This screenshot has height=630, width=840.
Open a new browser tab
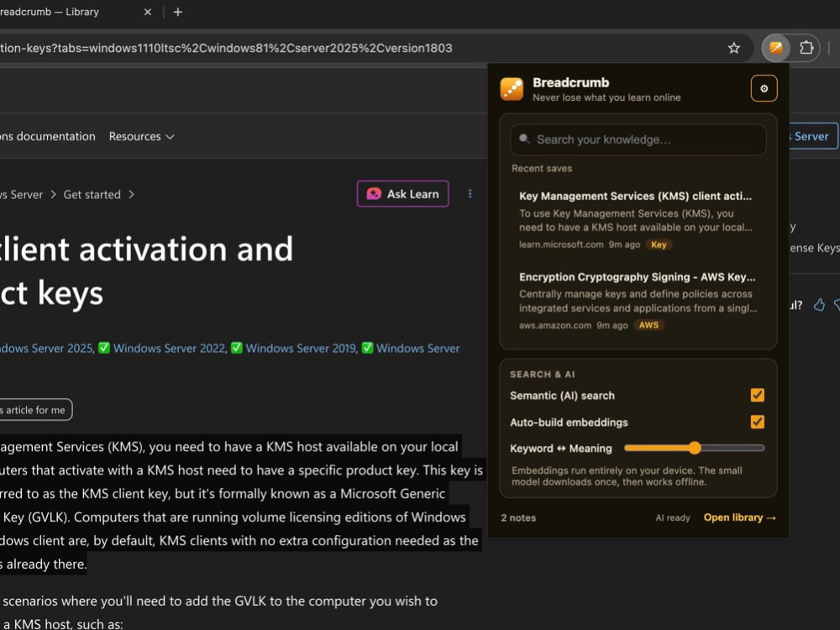click(x=178, y=12)
